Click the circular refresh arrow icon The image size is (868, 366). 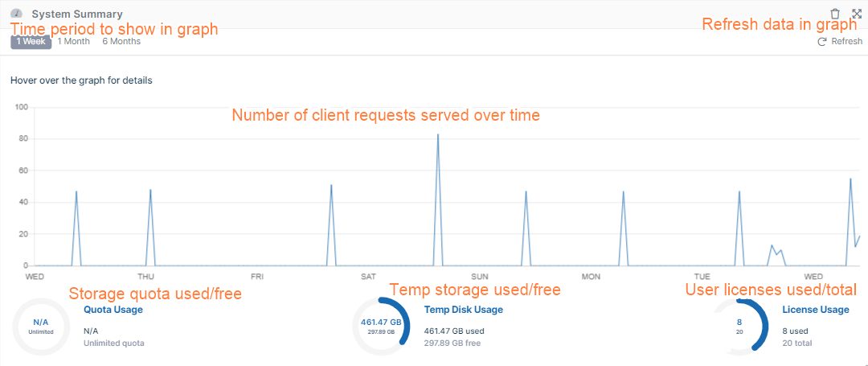pyautogui.click(x=821, y=42)
